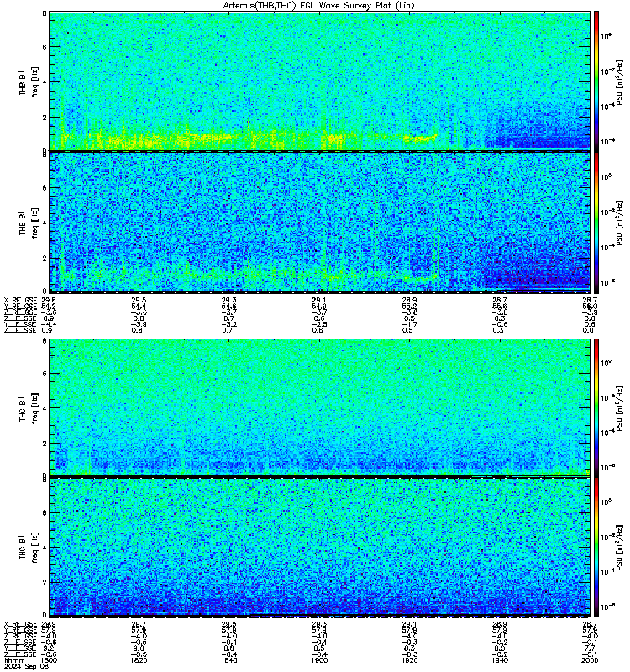This screenshot has width=630, height=672.
Task: Click the '1920' time axis label
Action: click(x=409, y=660)
